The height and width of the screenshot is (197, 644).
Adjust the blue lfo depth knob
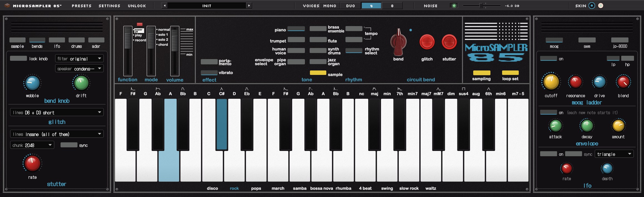point(607,168)
